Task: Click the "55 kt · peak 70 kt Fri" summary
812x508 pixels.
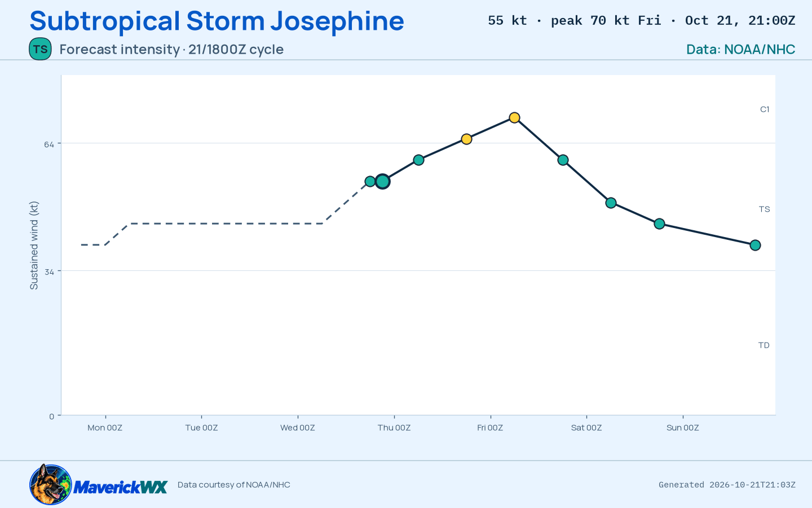Action: [x=575, y=20]
